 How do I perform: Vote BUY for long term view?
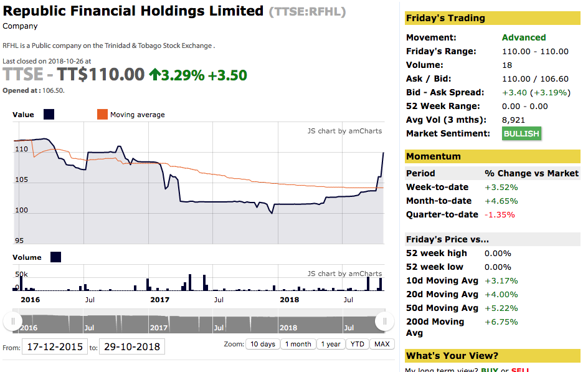click(x=490, y=370)
